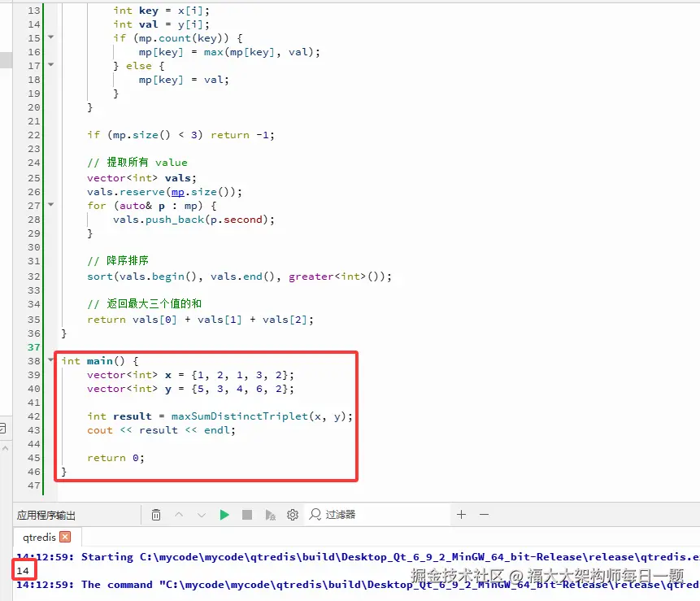The width and height of the screenshot is (700, 601).
Task: Go to previous output item arrow
Action: (179, 515)
